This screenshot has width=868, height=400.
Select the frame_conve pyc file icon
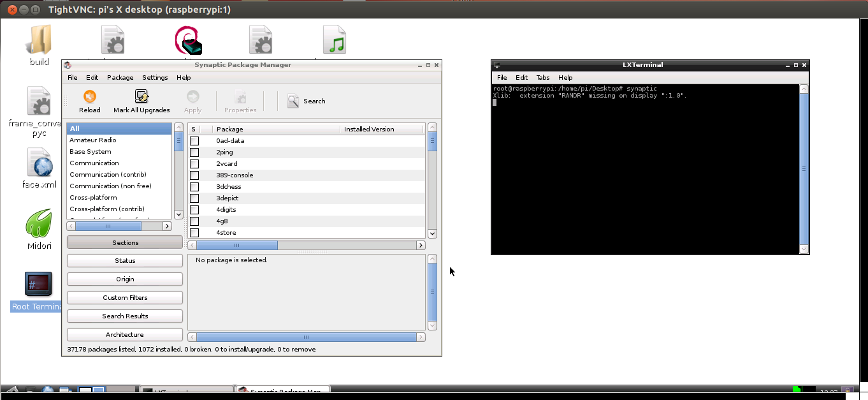40,101
